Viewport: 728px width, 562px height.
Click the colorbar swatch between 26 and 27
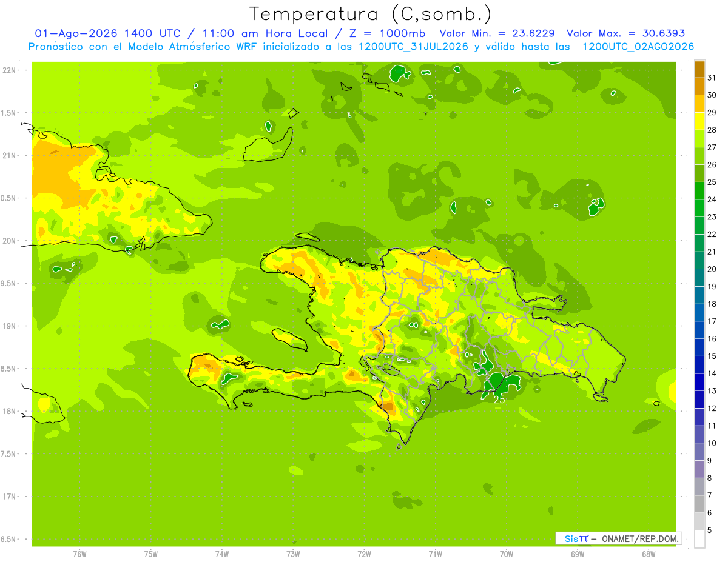tap(699, 156)
